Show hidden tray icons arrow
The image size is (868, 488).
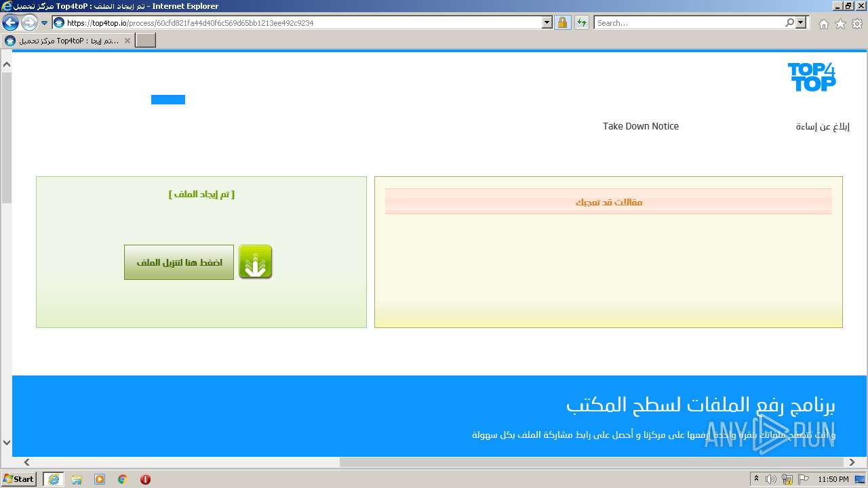[757, 479]
